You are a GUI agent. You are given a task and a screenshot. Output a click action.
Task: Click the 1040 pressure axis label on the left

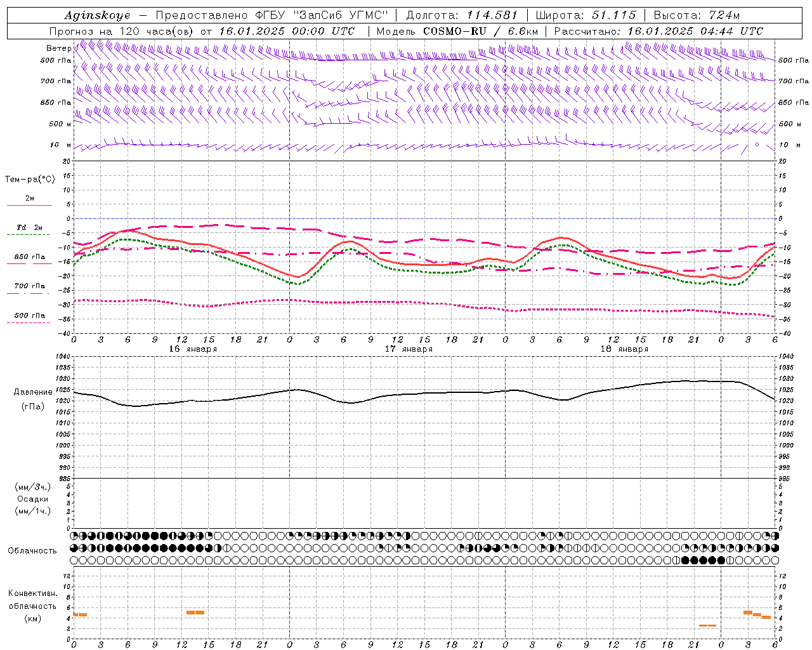point(63,357)
